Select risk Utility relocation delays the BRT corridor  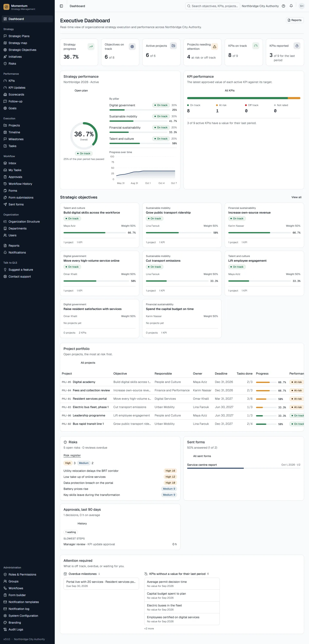tap(120, 471)
